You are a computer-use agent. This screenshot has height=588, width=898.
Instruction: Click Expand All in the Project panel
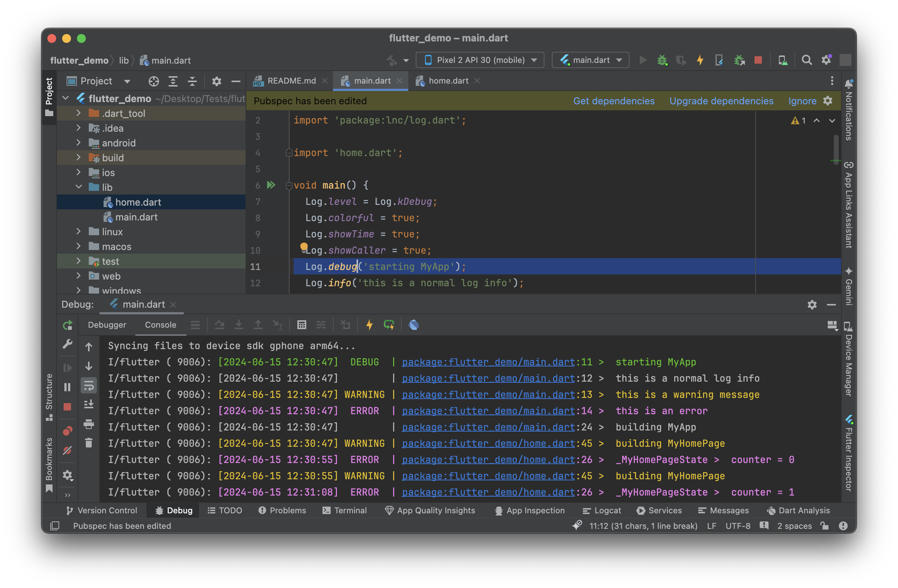(173, 81)
